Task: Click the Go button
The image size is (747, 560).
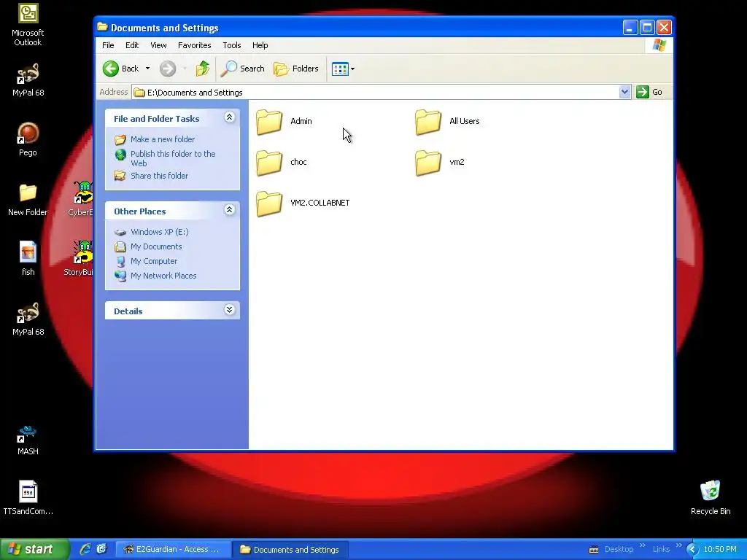Action: tap(650, 92)
